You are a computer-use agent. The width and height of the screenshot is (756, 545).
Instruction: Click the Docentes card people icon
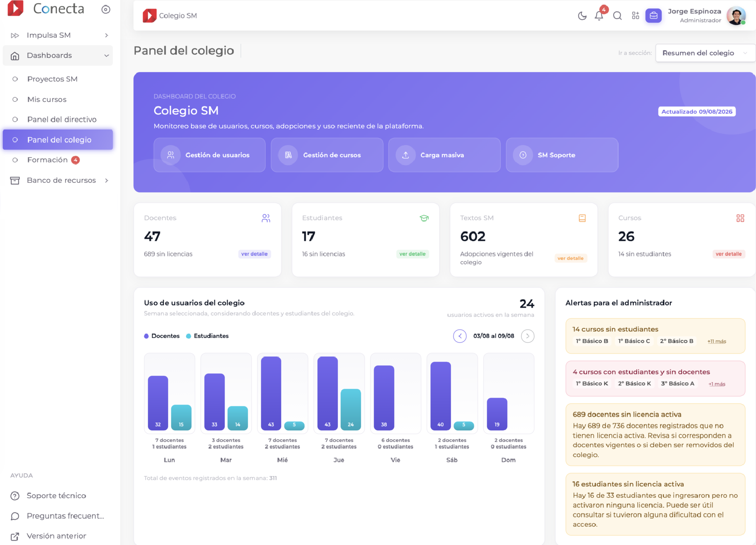(x=266, y=218)
